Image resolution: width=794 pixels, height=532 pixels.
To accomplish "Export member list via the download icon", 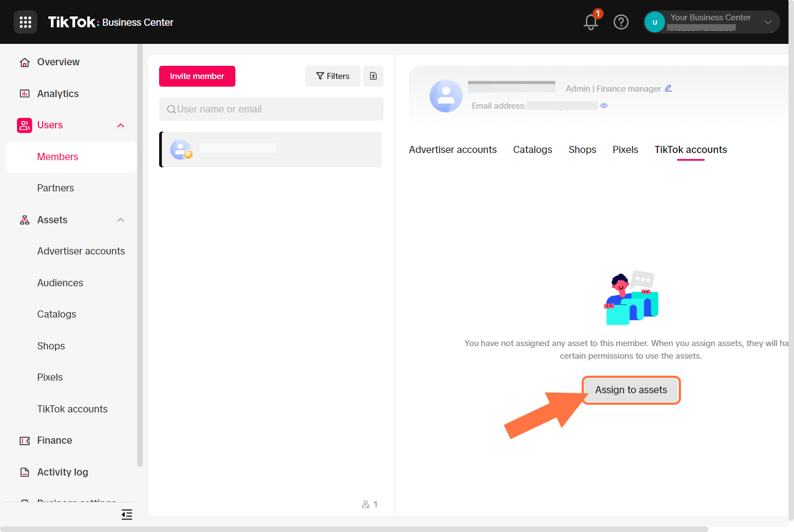I will pyautogui.click(x=374, y=76).
